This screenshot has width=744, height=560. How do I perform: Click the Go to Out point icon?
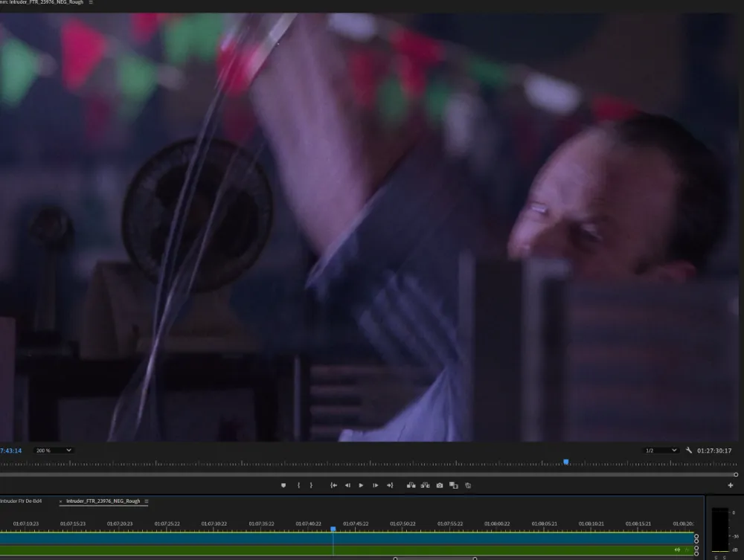pos(388,486)
